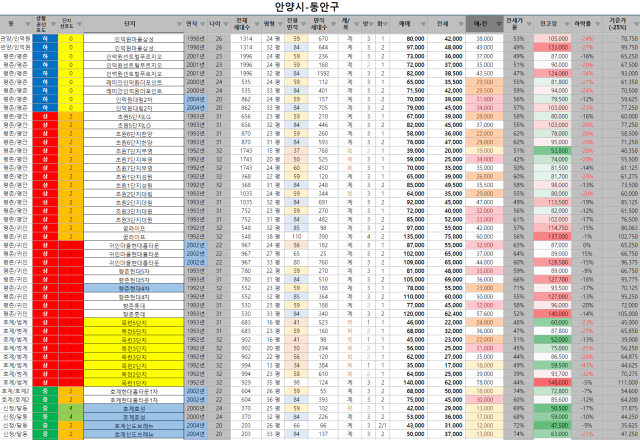This screenshot has height=440, width=640.
Task: Select the 전고점 cell 148,000
Action: click(x=552, y=383)
